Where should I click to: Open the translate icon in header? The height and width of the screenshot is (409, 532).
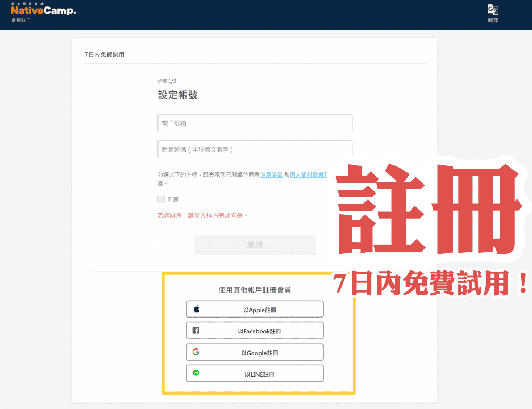click(x=493, y=10)
